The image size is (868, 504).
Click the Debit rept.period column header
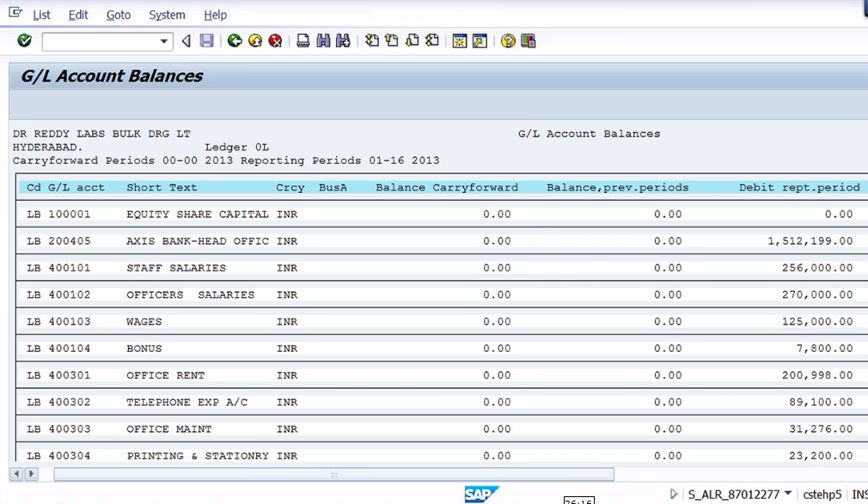799,187
